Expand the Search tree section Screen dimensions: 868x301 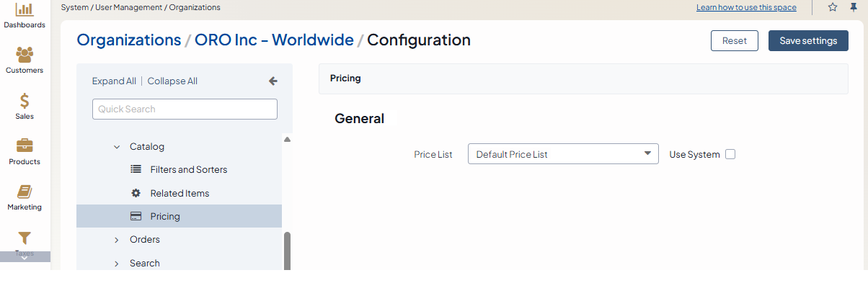pos(117,264)
